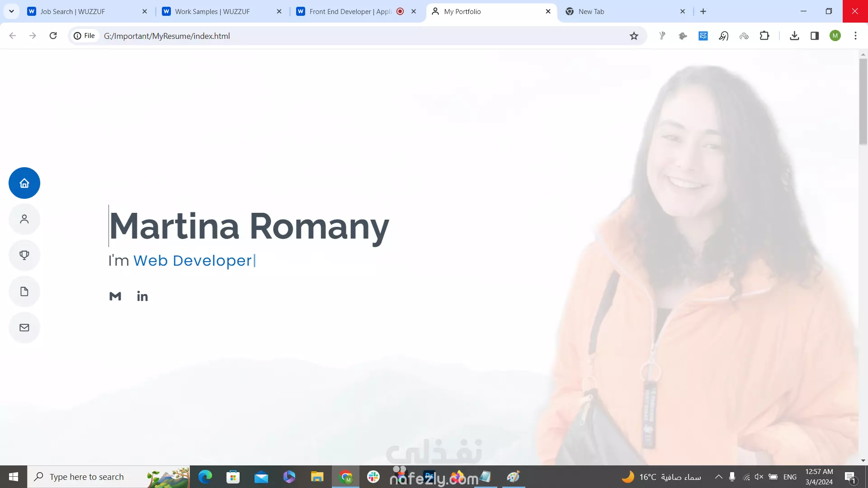Viewport: 868px width, 488px height.
Task: Open the About person icon in sidebar
Action: click(24, 219)
